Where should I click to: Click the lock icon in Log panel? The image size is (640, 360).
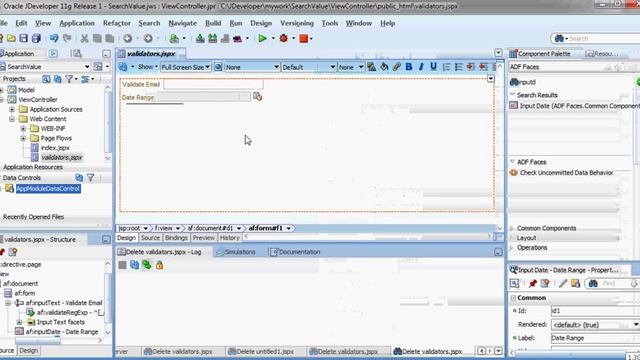[x=159, y=265]
